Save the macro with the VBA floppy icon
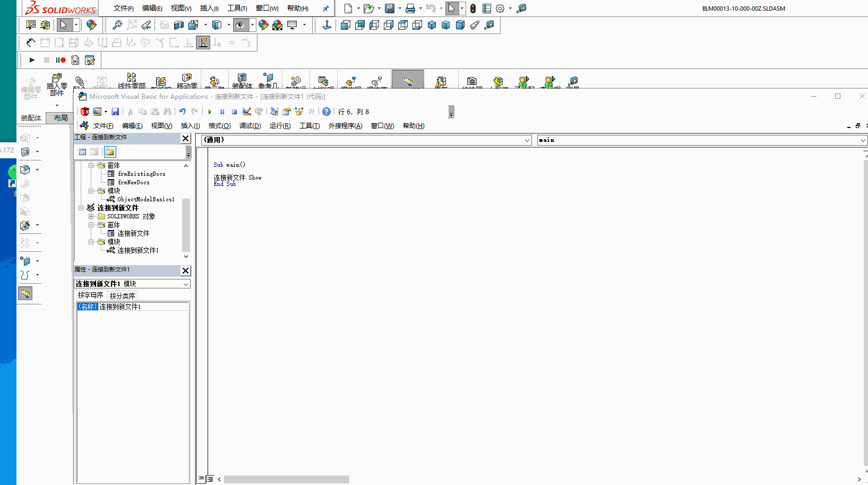This screenshot has height=485, width=868. pos(115,112)
